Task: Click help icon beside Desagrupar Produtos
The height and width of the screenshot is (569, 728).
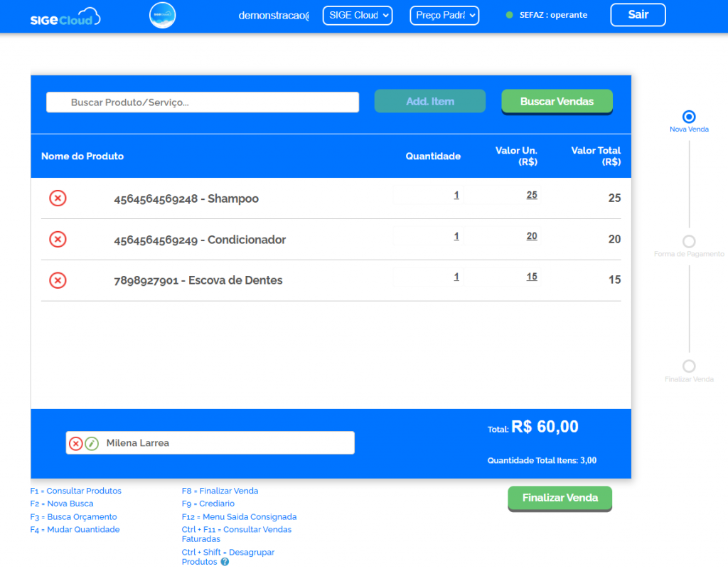Action: click(x=225, y=562)
